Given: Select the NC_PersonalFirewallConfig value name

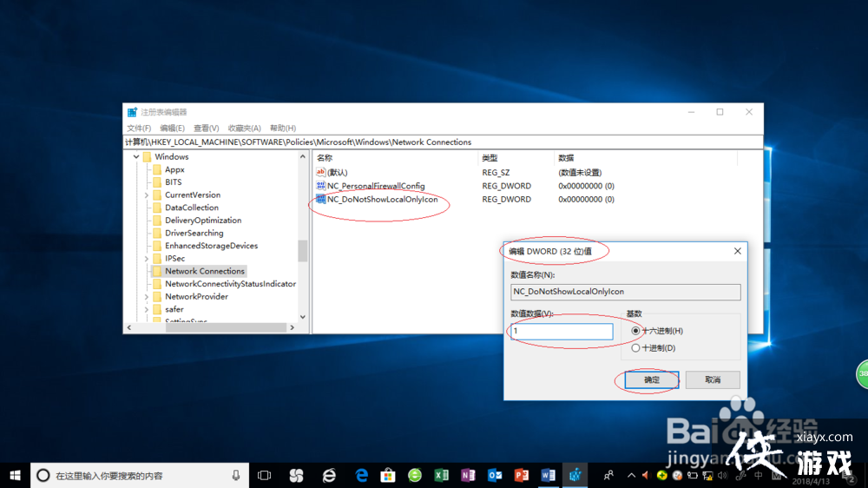Looking at the screenshot, I should pos(376,186).
